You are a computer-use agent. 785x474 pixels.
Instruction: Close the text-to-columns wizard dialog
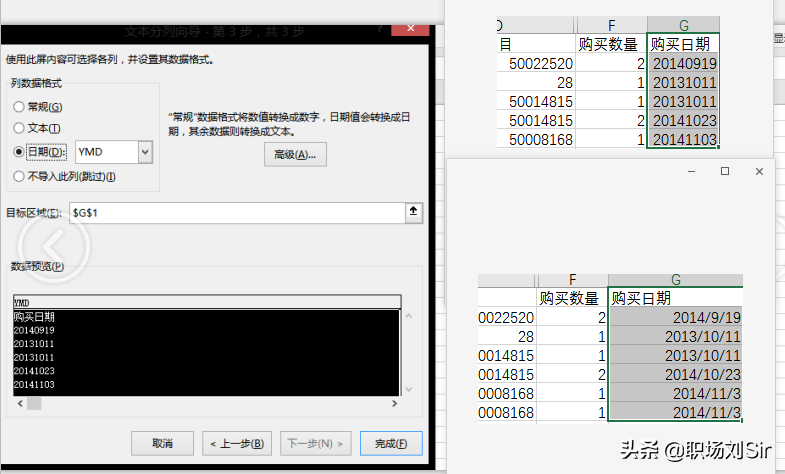(x=411, y=28)
